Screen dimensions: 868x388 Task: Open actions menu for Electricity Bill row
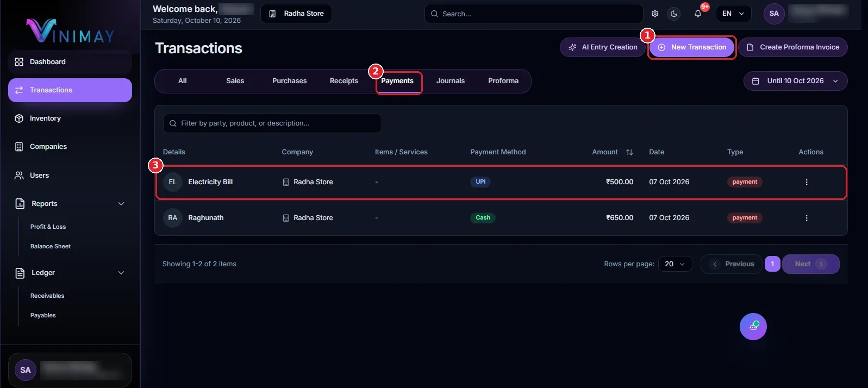pos(807,182)
